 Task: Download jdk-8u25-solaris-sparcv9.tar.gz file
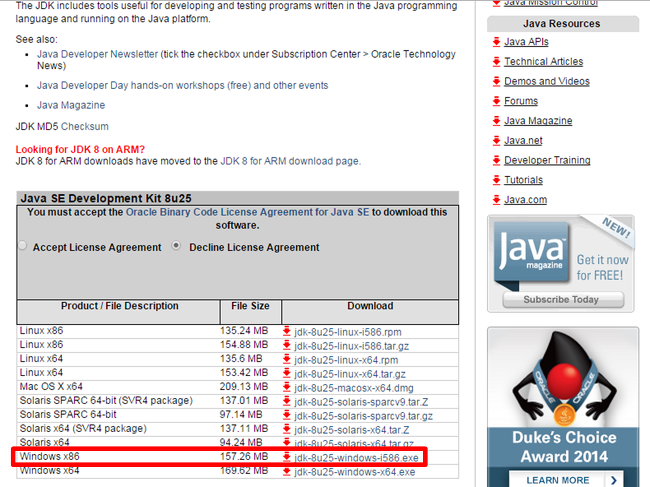(363, 416)
